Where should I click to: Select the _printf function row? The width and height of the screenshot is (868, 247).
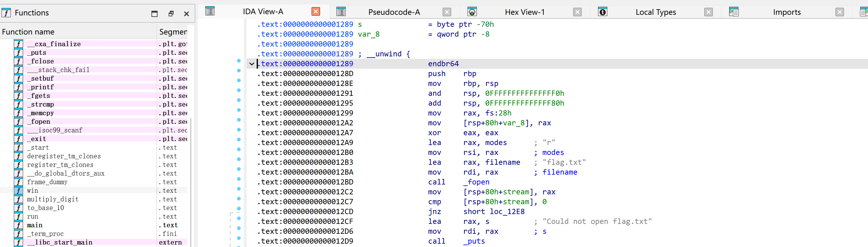coord(94,87)
